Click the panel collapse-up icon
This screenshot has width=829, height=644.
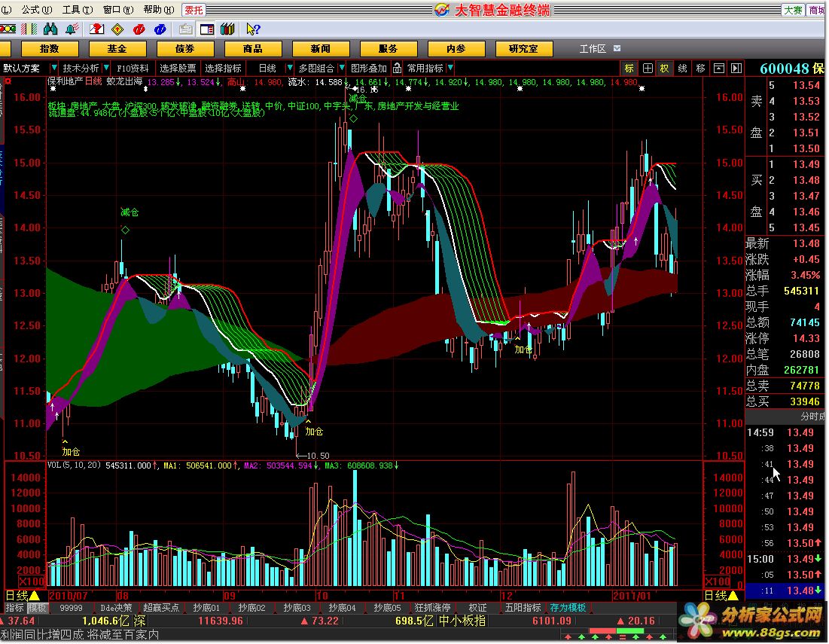[718, 69]
